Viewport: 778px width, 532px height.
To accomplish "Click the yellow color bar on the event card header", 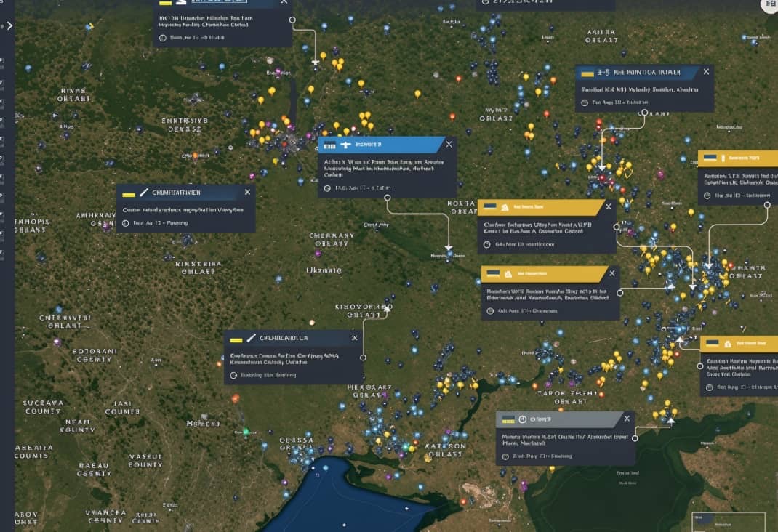I will pos(129,192).
